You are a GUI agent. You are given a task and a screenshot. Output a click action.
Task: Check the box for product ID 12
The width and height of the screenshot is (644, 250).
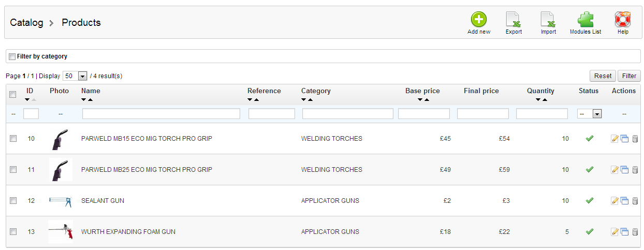(13, 201)
